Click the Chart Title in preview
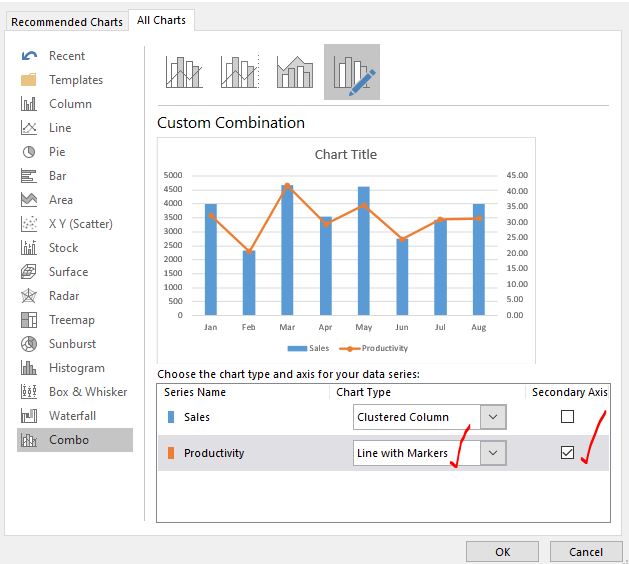629x564 pixels. click(x=346, y=154)
